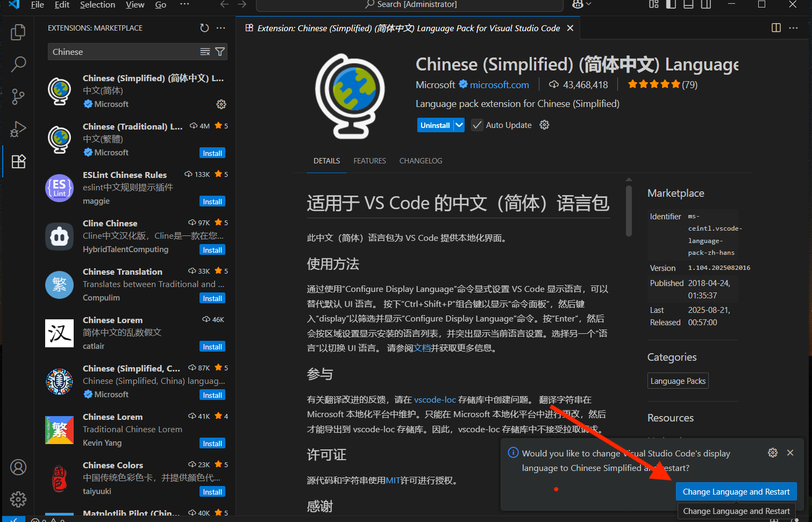Image resolution: width=812 pixels, height=522 pixels.
Task: Expand the Copilot chevron in title bar
Action: pyautogui.click(x=588, y=5)
